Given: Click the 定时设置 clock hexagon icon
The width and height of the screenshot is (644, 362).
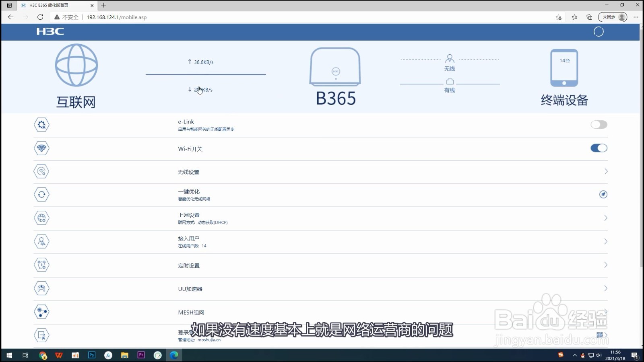Looking at the screenshot, I should (41, 265).
